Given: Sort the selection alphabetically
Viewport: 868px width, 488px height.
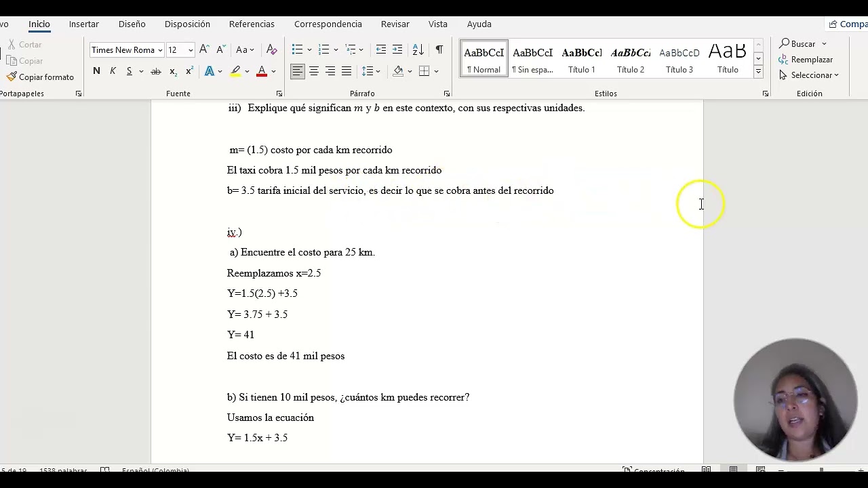Looking at the screenshot, I should pos(418,49).
